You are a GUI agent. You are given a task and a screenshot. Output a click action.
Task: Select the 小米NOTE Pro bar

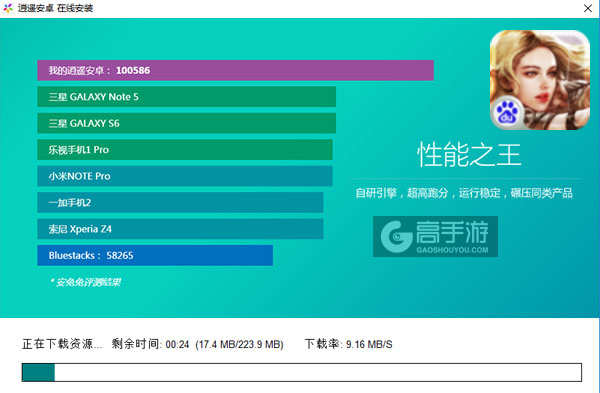[185, 176]
